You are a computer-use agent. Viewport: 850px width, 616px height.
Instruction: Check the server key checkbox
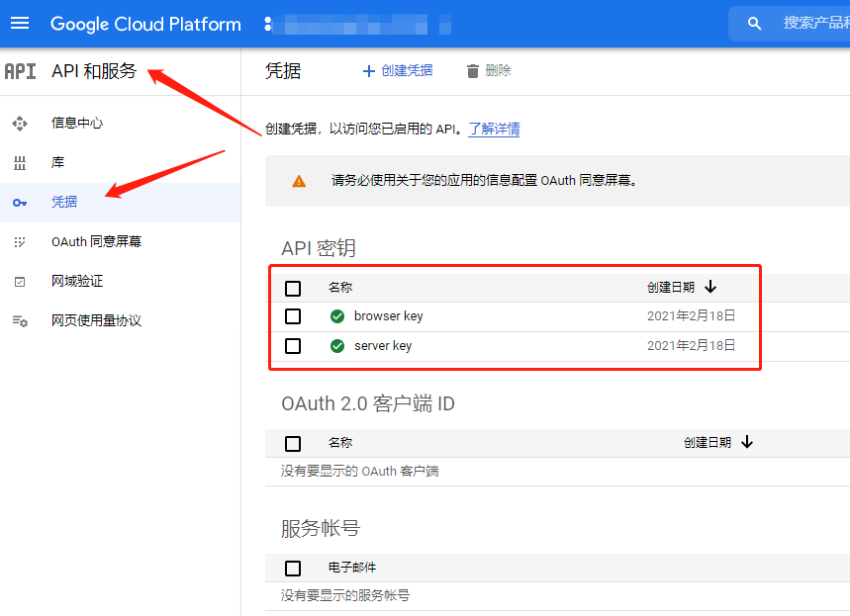pyautogui.click(x=293, y=346)
